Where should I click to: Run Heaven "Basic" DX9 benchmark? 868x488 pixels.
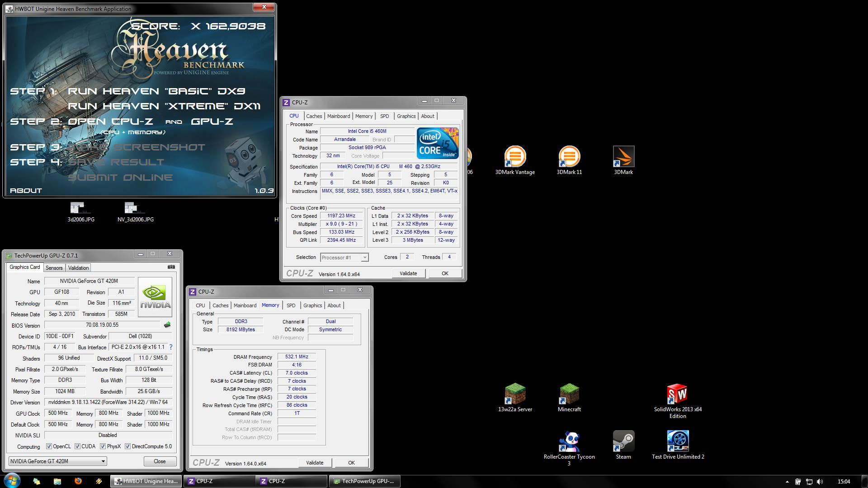pyautogui.click(x=156, y=91)
